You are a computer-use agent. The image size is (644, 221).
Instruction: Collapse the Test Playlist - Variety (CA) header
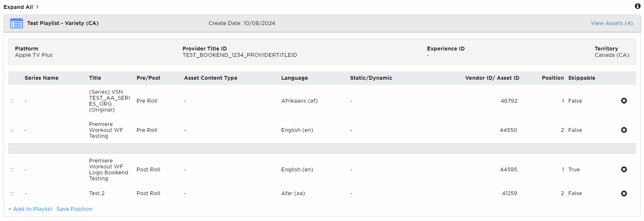point(322,23)
